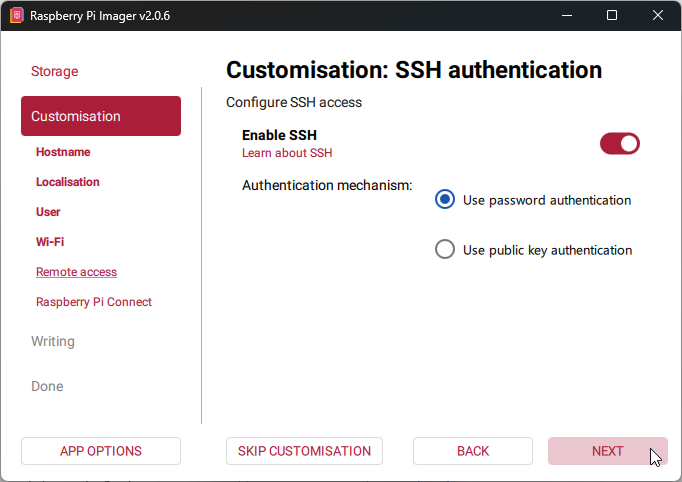Select Remote access in the sidebar

point(76,272)
